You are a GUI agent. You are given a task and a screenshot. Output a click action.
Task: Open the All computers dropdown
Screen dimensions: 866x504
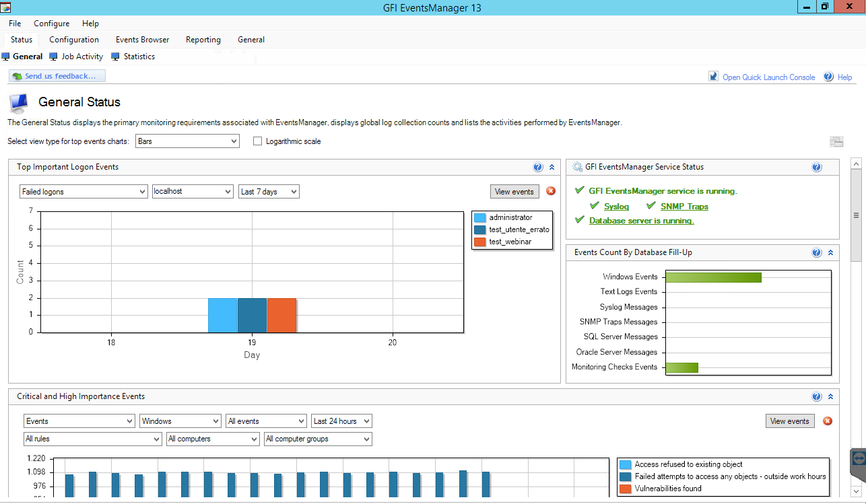pos(213,439)
